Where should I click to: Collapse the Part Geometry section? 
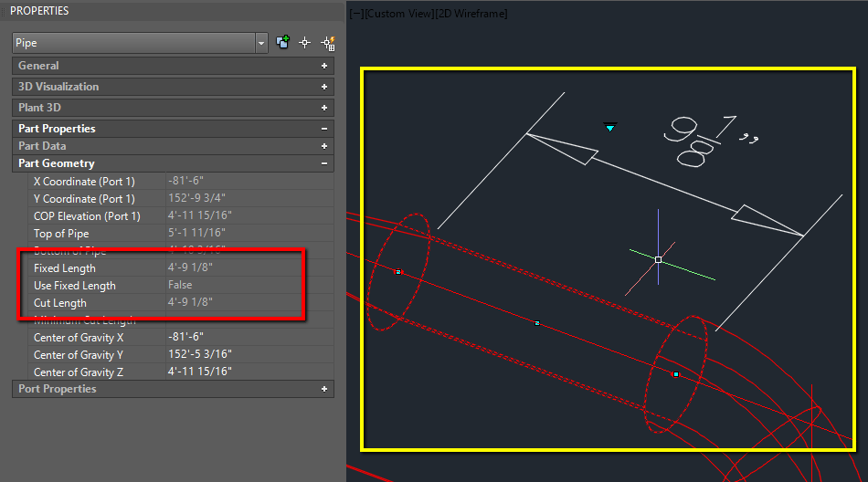click(x=324, y=163)
